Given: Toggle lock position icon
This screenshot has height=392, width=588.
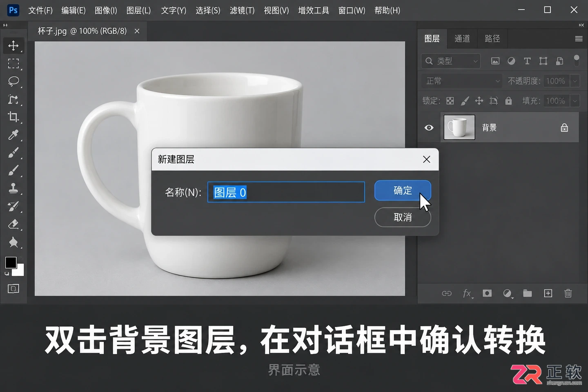Looking at the screenshot, I should 479,101.
